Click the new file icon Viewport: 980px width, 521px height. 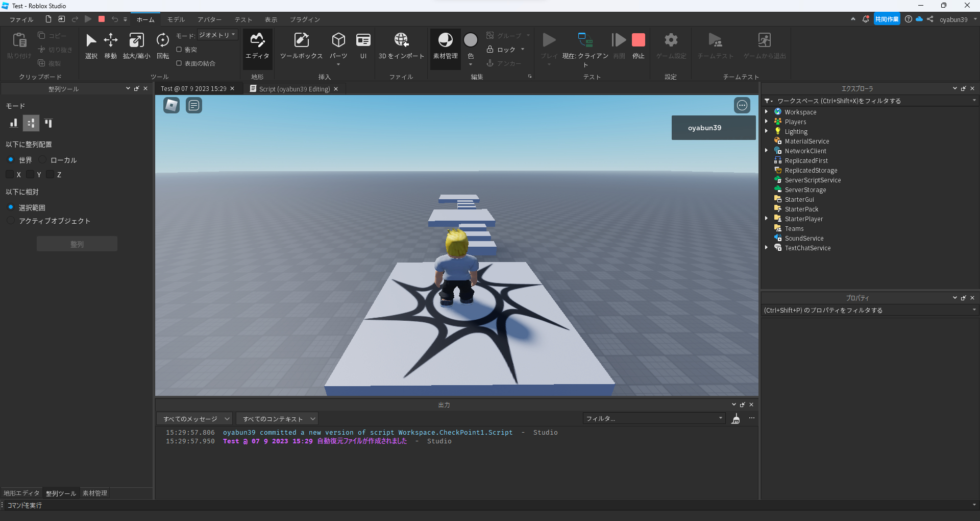click(48, 19)
